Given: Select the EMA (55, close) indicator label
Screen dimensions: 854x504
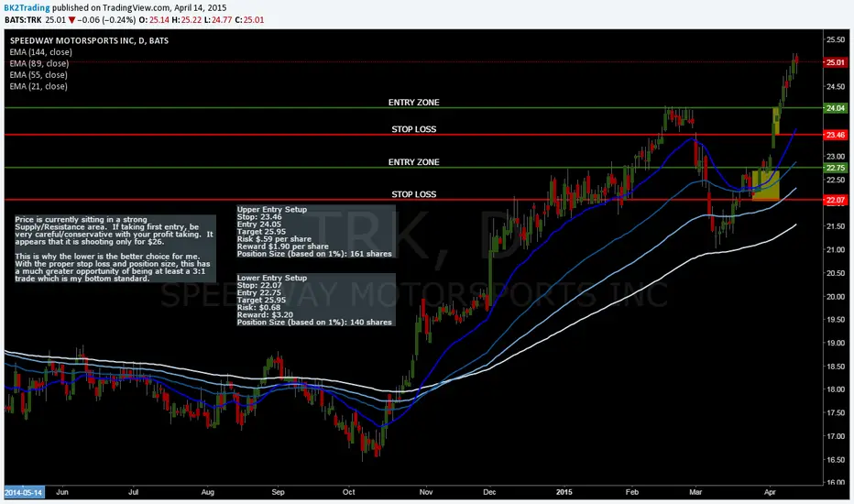Looking at the screenshot, I should [x=38, y=74].
